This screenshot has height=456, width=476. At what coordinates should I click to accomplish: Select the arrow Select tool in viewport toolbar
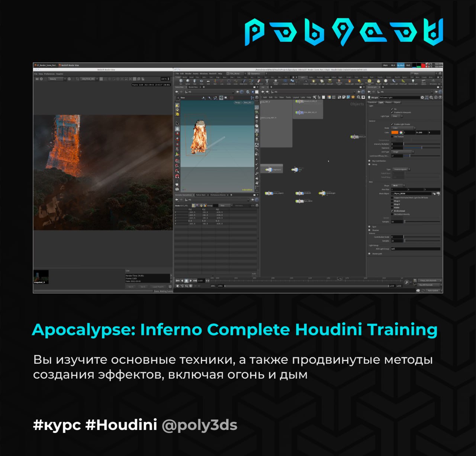tap(177, 123)
